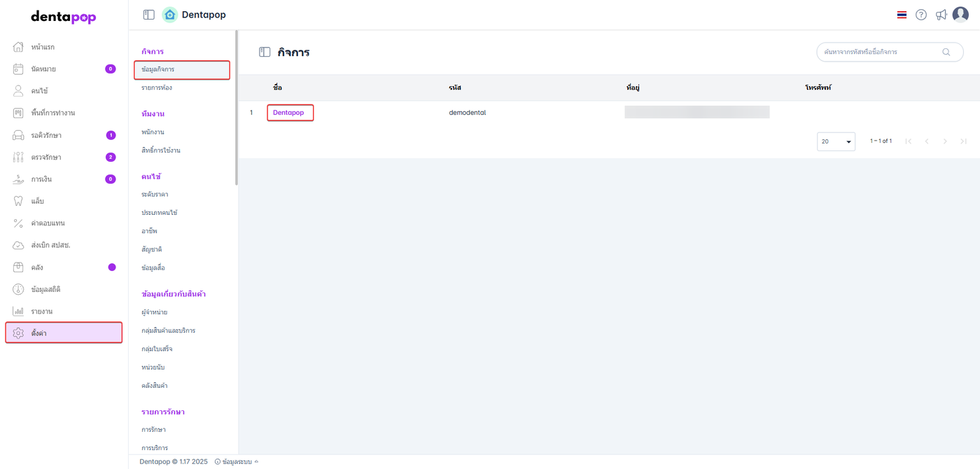980x469 pixels.
Task: Click the tooth icon beside แล็บ
Action: click(x=19, y=201)
